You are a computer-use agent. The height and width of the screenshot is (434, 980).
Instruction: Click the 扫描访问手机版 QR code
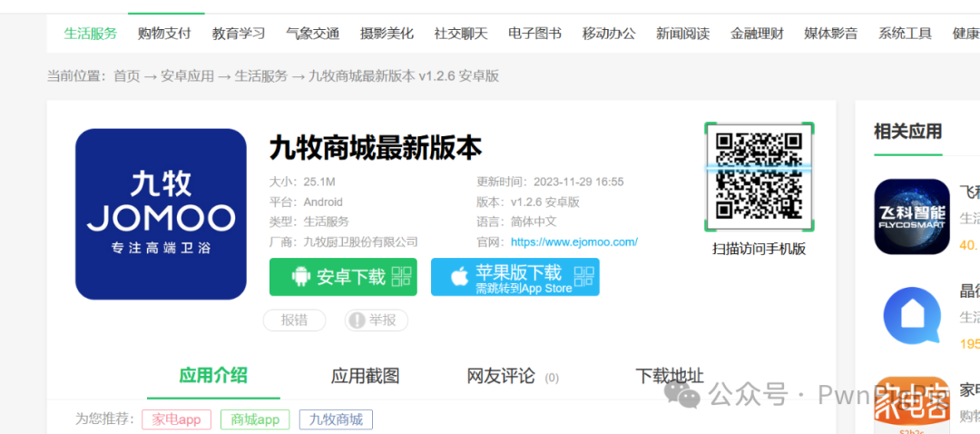click(759, 176)
